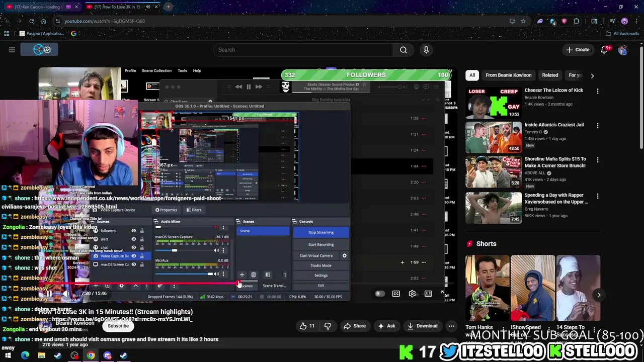Open more actions menu beside Download

[x=451, y=326]
